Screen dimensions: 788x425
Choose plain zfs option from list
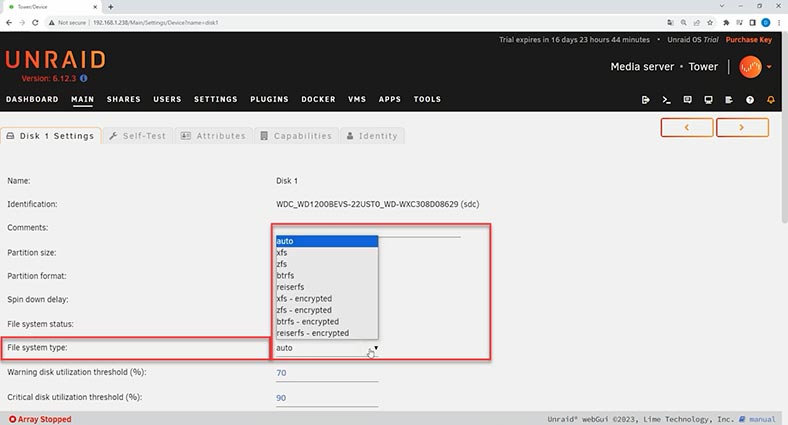(x=327, y=264)
